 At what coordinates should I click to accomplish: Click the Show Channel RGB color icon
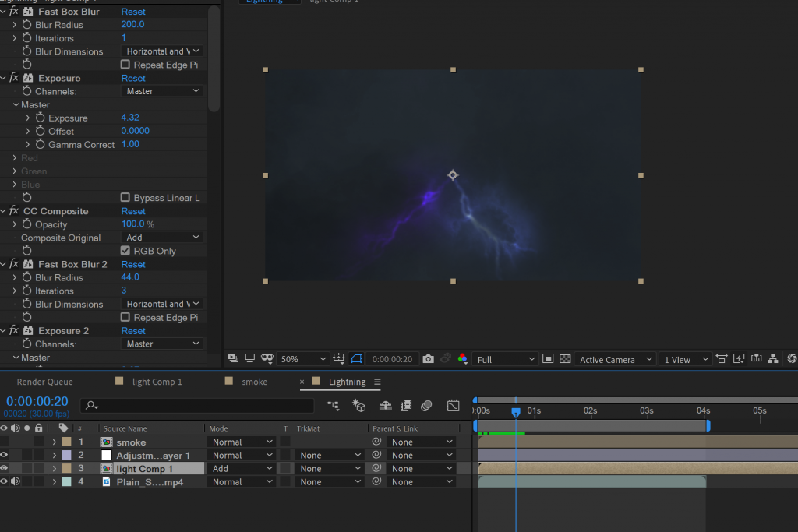(463, 359)
